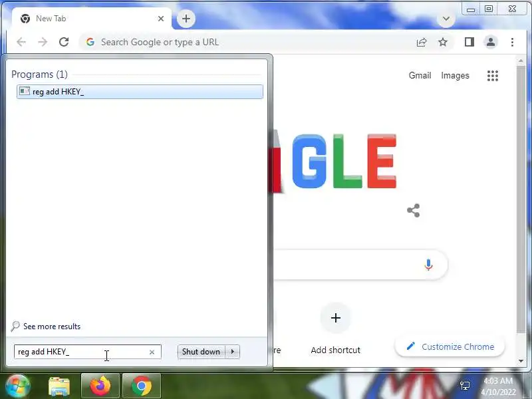Click See more results
This screenshot has height=399, width=532.
click(52, 327)
